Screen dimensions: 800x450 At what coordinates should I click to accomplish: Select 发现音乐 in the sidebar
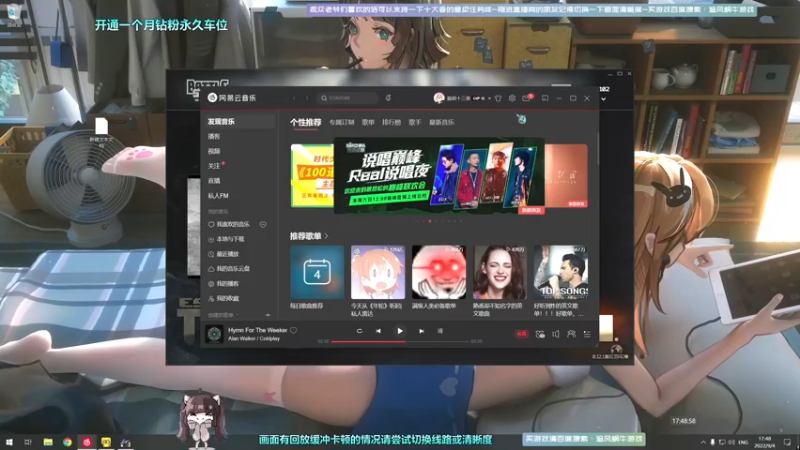pos(239,121)
